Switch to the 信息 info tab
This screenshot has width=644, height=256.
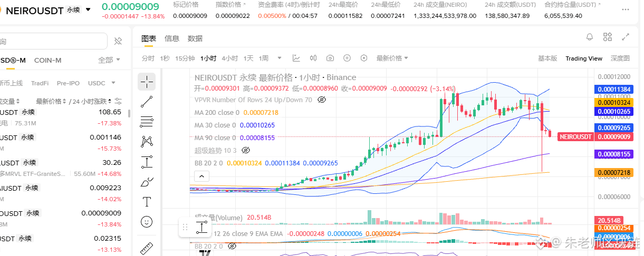point(172,38)
